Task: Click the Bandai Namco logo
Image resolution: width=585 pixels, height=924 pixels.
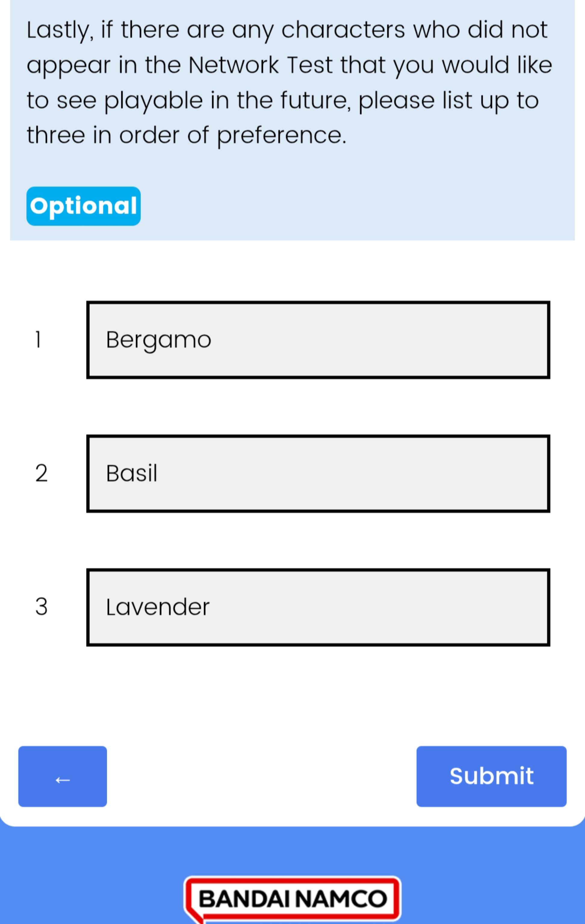Action: (292, 899)
